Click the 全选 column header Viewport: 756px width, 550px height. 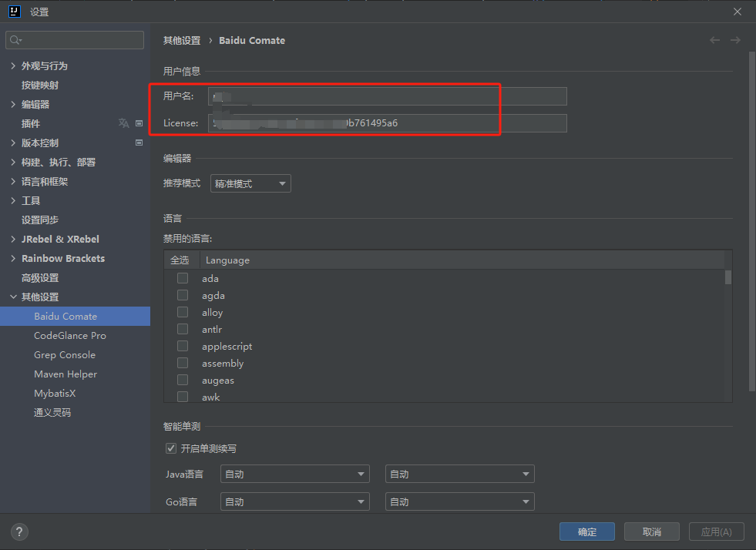point(180,260)
